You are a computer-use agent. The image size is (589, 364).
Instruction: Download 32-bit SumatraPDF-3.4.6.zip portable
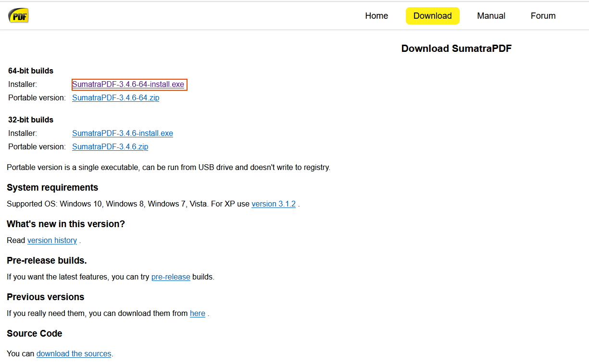tap(110, 147)
